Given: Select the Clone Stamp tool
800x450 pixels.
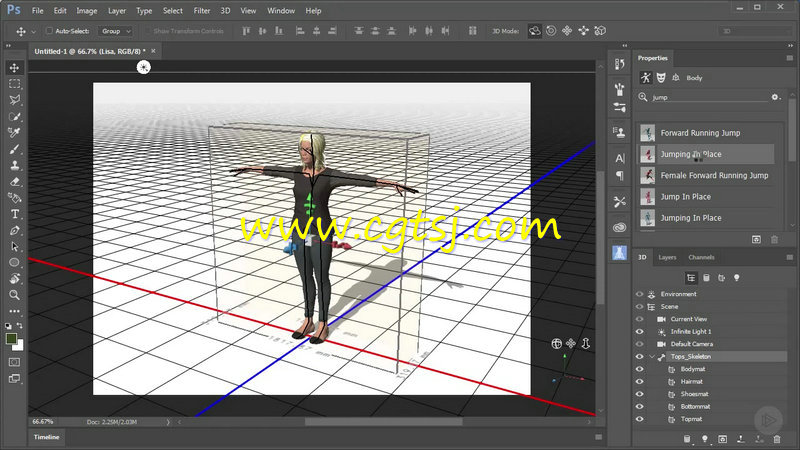Looking at the screenshot, I should click(14, 165).
